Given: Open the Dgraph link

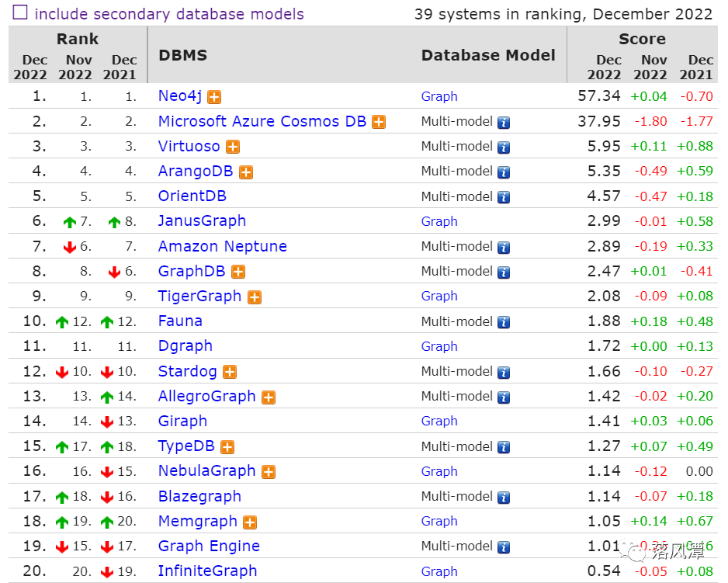Looking at the screenshot, I should 185,346.
